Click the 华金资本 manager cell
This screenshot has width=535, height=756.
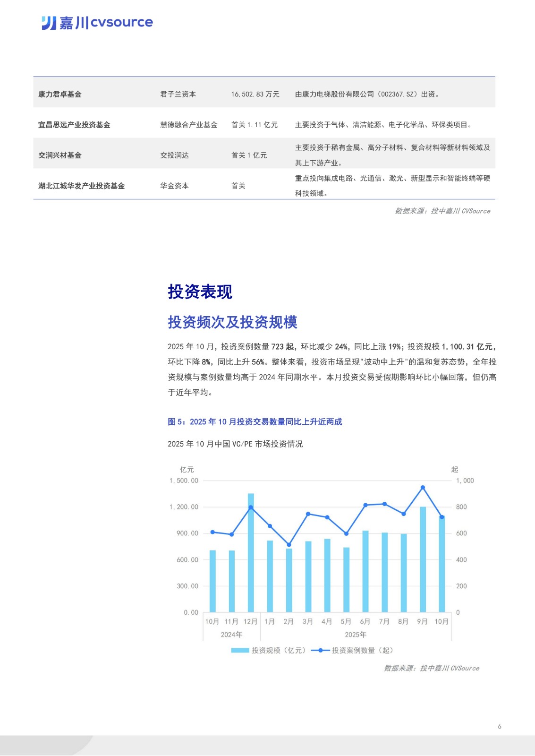(x=174, y=186)
